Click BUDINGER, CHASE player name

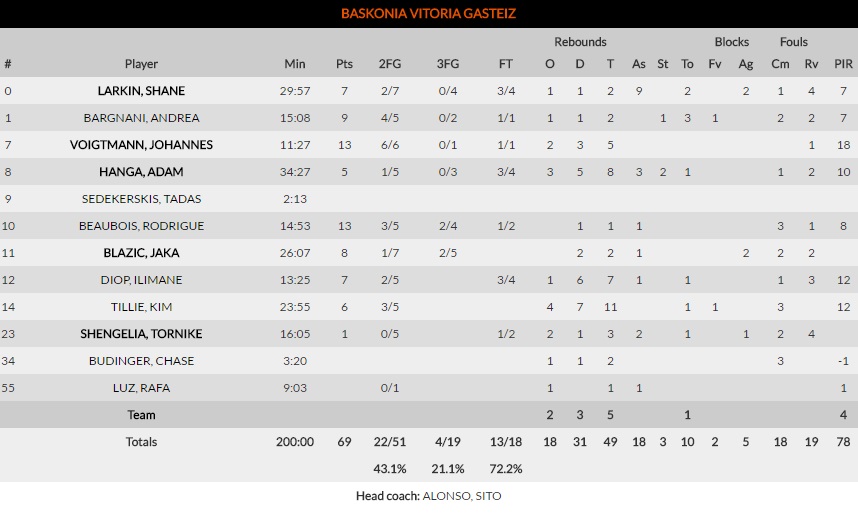point(141,361)
